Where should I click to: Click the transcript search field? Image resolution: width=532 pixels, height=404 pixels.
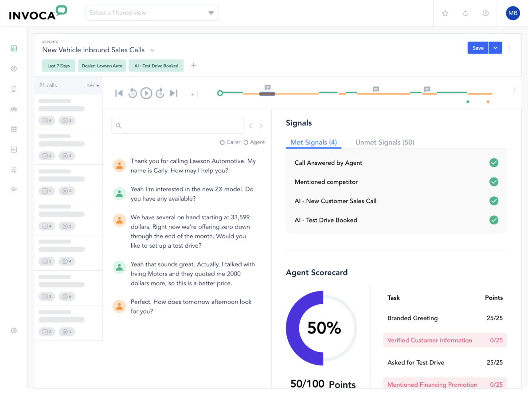point(177,126)
